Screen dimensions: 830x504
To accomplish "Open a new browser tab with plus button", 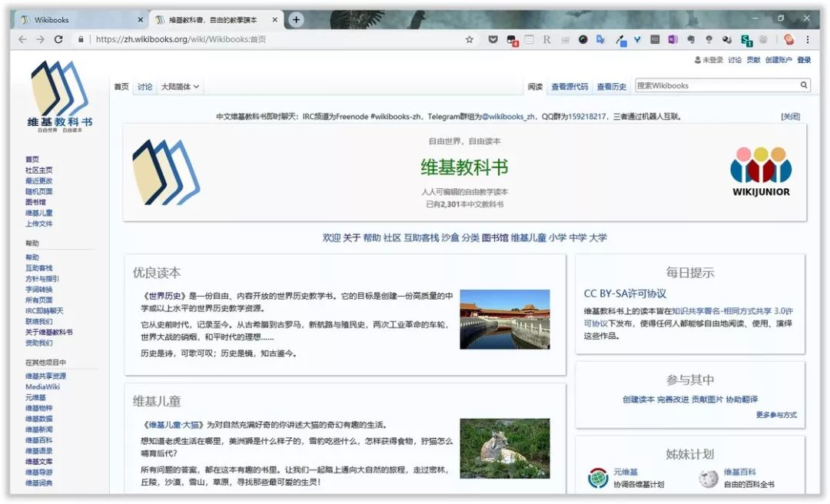I will click(x=297, y=19).
